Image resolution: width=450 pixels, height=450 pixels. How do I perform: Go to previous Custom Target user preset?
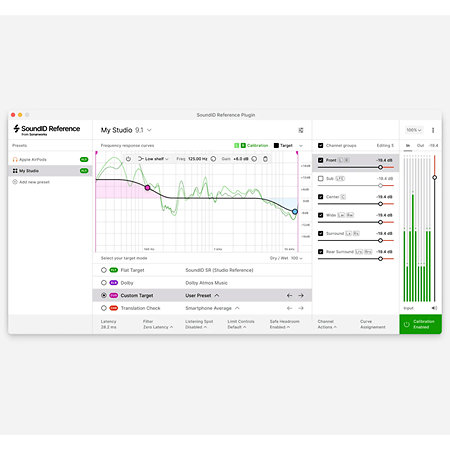point(289,295)
